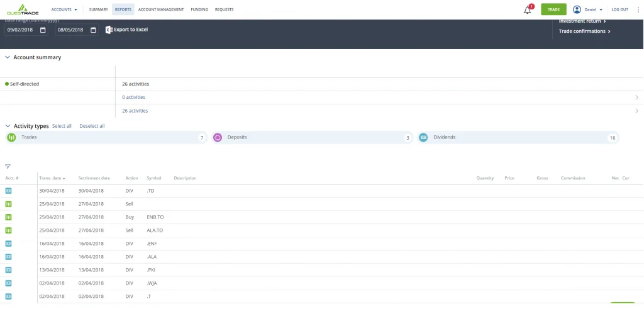This screenshot has width=644, height=318.
Task: Click the three-dot more options icon
Action: click(638, 9)
